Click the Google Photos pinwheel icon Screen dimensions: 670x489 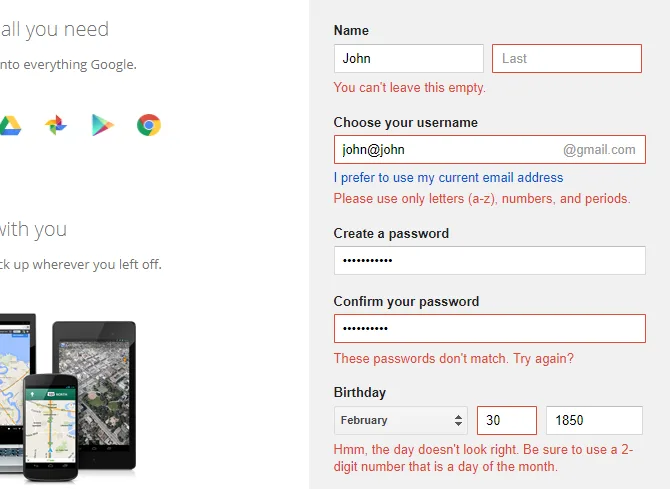pyautogui.click(x=56, y=125)
